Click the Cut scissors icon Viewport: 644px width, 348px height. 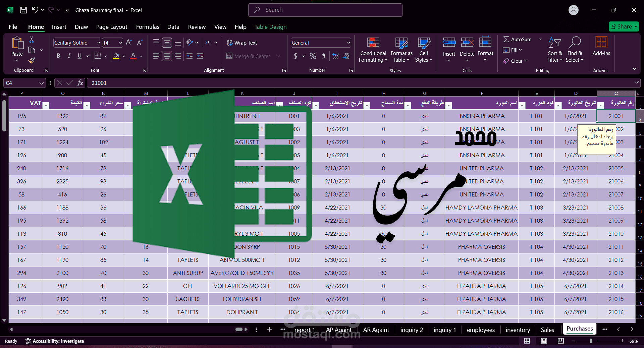coord(32,40)
